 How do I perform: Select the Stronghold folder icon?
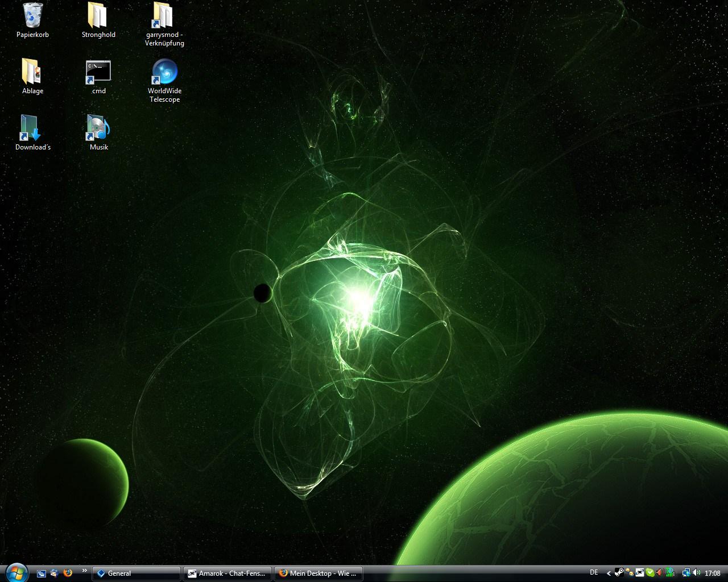click(x=98, y=16)
